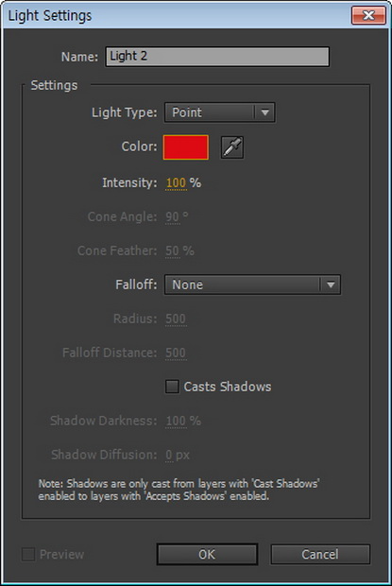Close the Light Settings dialog window
Viewport: 392px width, 586px height.
[x=368, y=15]
